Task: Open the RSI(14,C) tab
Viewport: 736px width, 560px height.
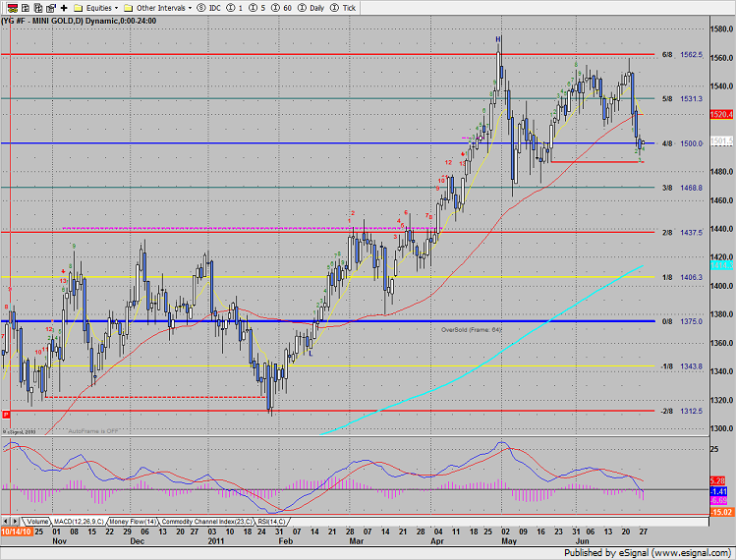Action: point(271,522)
